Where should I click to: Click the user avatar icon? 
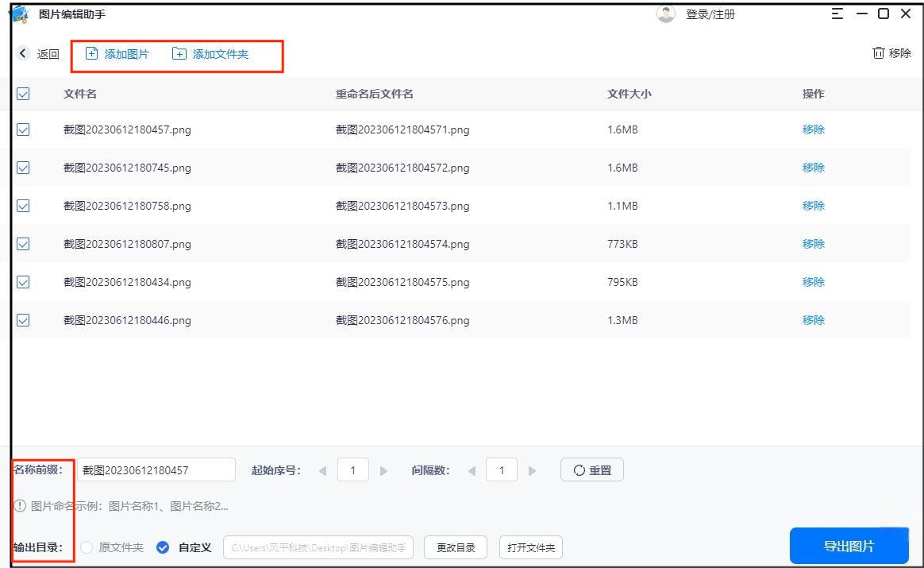click(665, 14)
